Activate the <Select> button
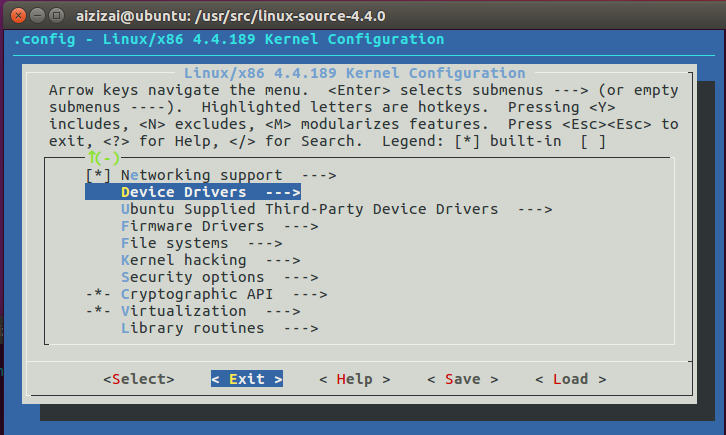Screen dimensions: 726x435 pyautogui.click(x=139, y=379)
